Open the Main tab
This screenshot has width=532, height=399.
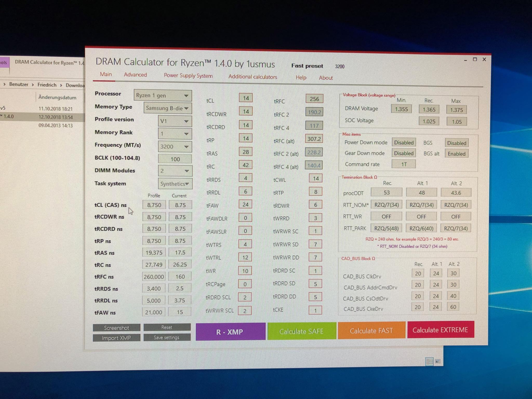106,74
